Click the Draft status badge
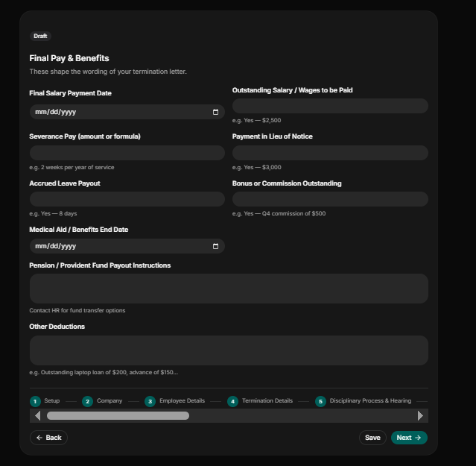The image size is (476, 466). [x=40, y=36]
